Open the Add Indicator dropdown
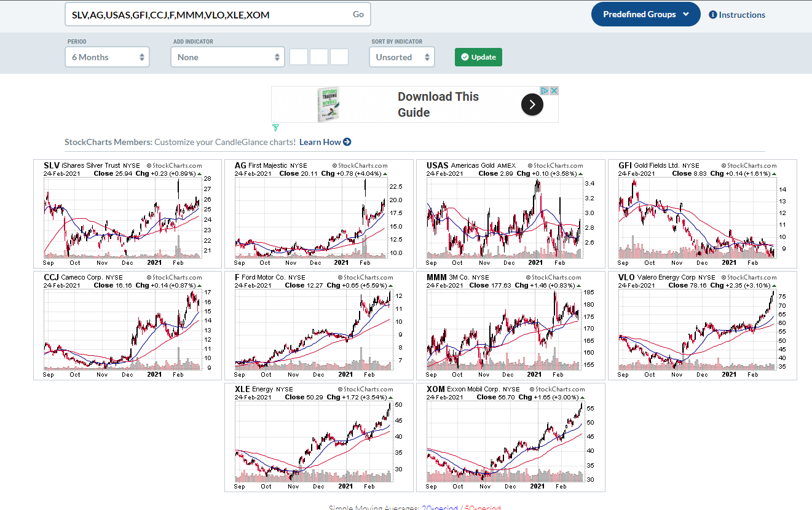This screenshot has width=812, height=510. (227, 57)
